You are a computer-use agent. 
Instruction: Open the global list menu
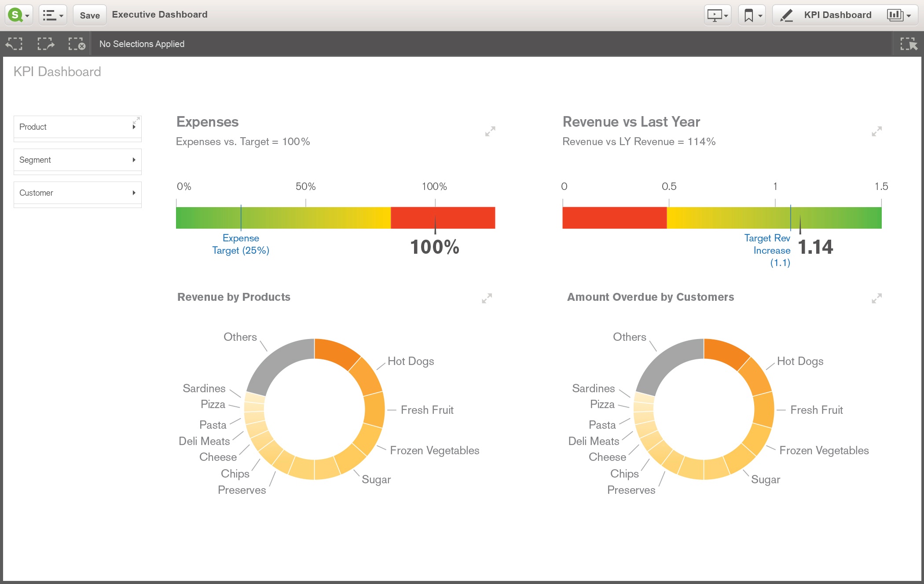[x=53, y=15]
